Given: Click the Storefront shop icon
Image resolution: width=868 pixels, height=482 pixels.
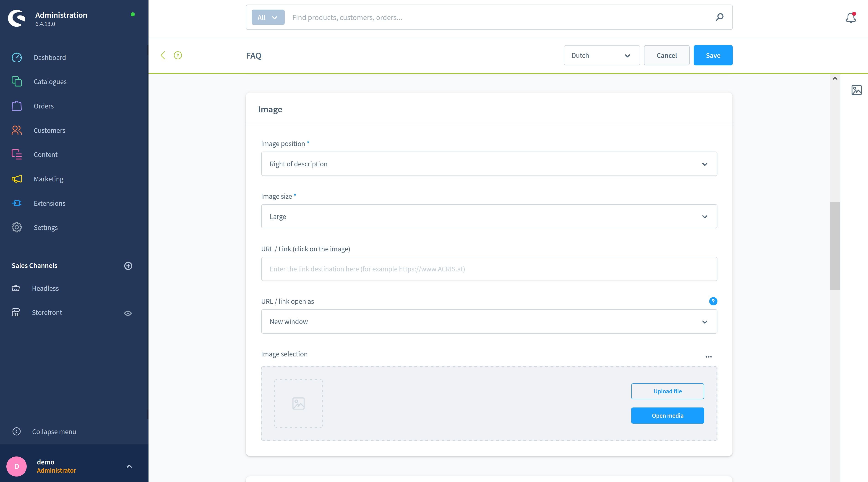Looking at the screenshot, I should click(16, 313).
